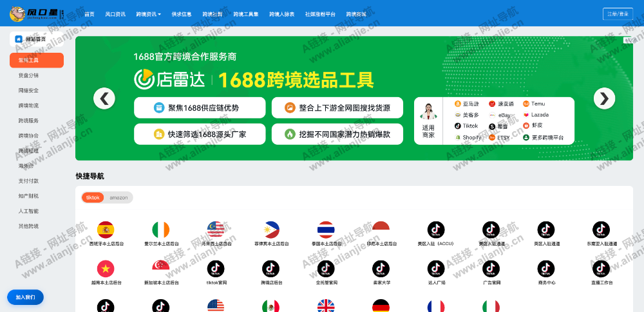This screenshot has height=312, width=644.
Task: Click TikTok icon for 广告官网
Action: [491, 268]
